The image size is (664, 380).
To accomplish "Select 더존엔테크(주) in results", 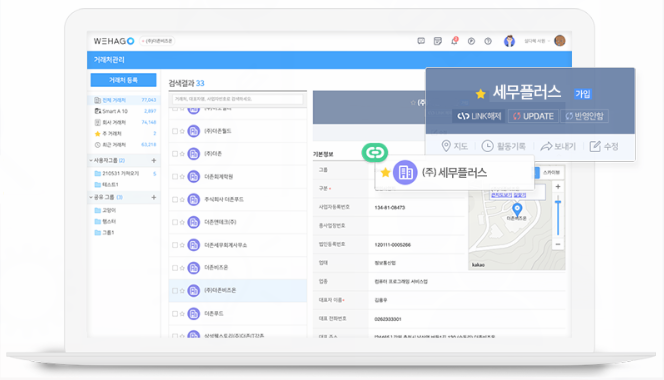I will 238,222.
